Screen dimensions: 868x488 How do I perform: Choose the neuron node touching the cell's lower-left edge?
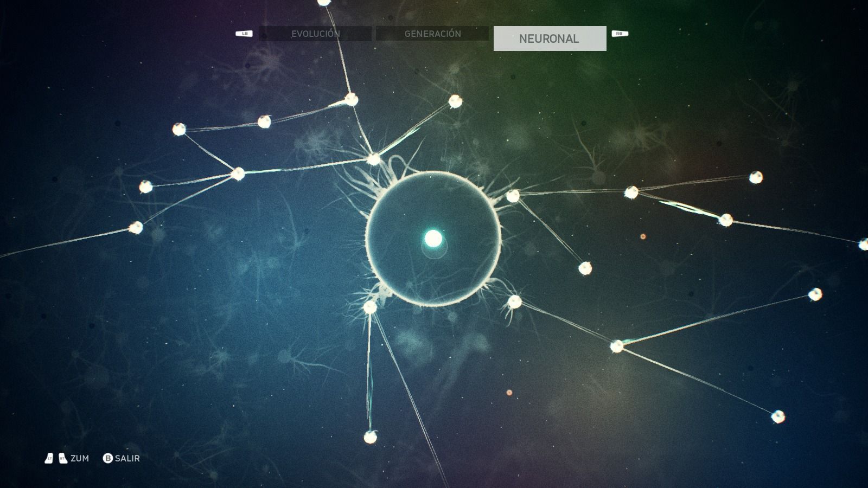370,307
